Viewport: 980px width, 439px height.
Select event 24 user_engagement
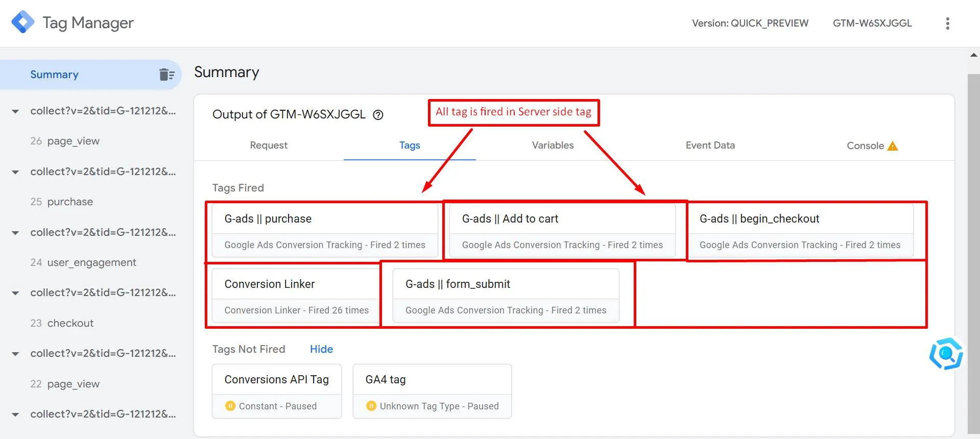point(83,262)
